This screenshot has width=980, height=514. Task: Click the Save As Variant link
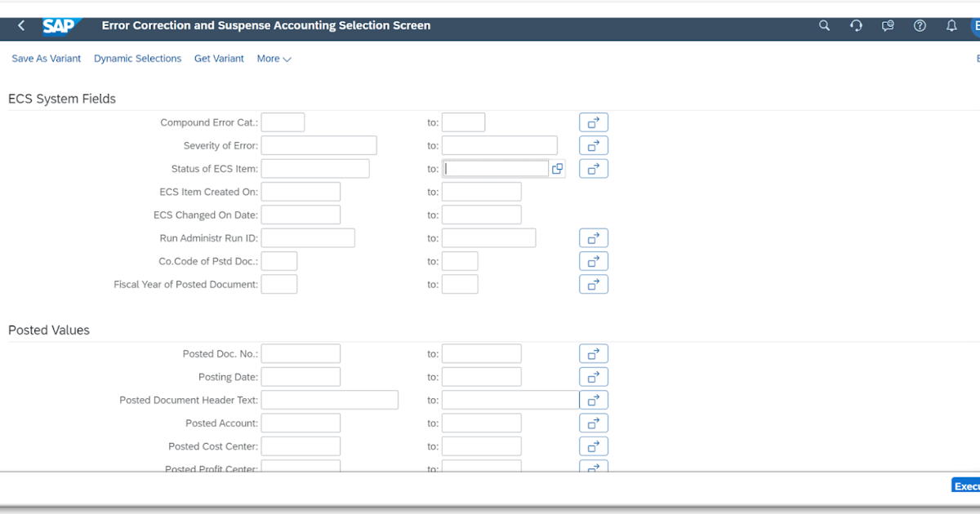(46, 58)
